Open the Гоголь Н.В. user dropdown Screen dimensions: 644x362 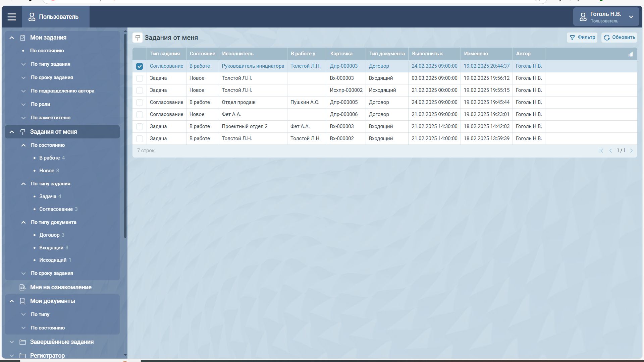(606, 17)
